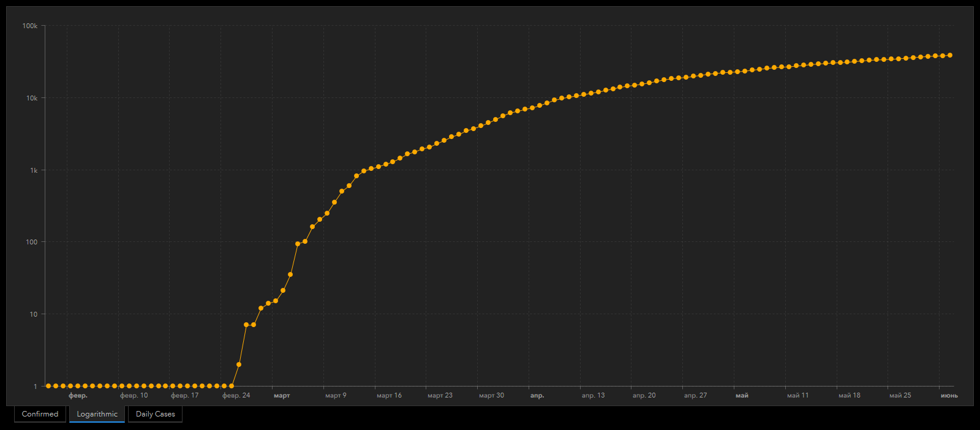This screenshot has height=430, width=980.
Task: Click the 'март 9' axis label
Action: click(x=336, y=396)
